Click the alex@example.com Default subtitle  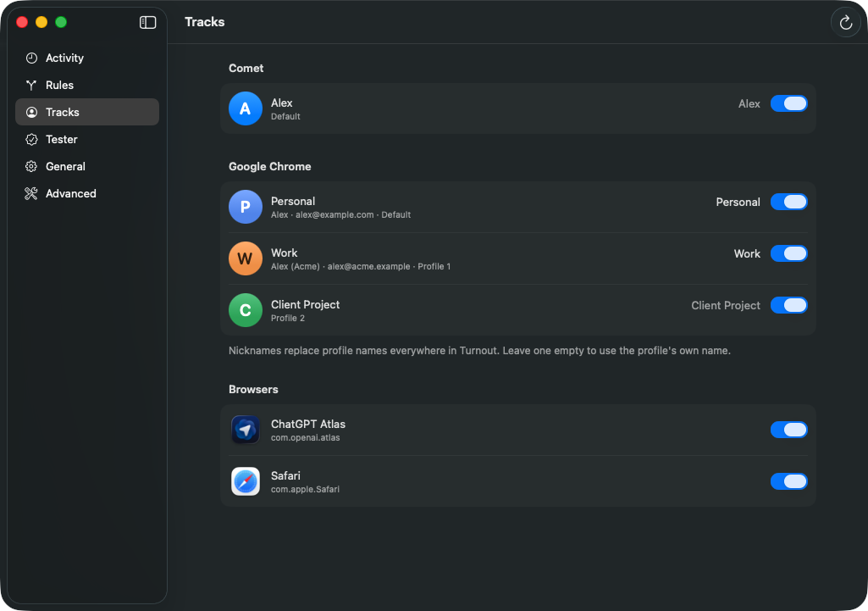coord(340,215)
